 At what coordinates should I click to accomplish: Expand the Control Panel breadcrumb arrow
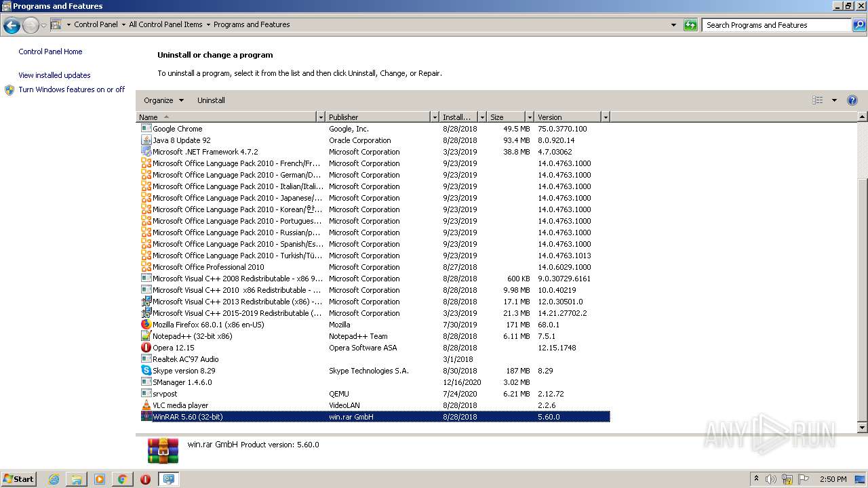123,25
